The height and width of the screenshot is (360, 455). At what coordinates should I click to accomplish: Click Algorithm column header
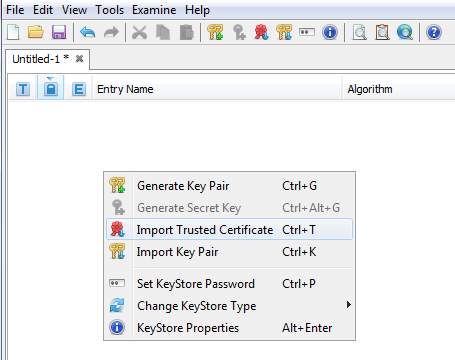pos(399,89)
